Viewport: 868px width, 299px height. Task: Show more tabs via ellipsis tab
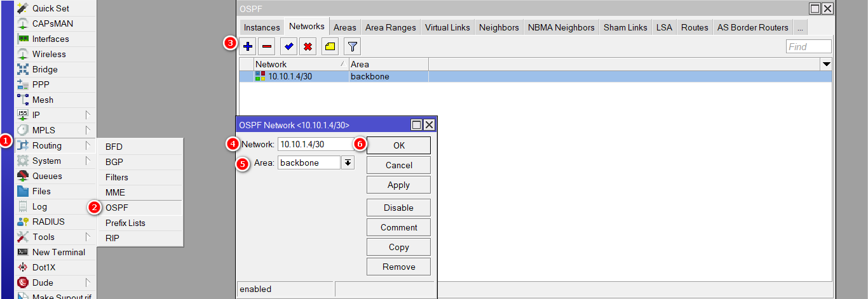[800, 27]
